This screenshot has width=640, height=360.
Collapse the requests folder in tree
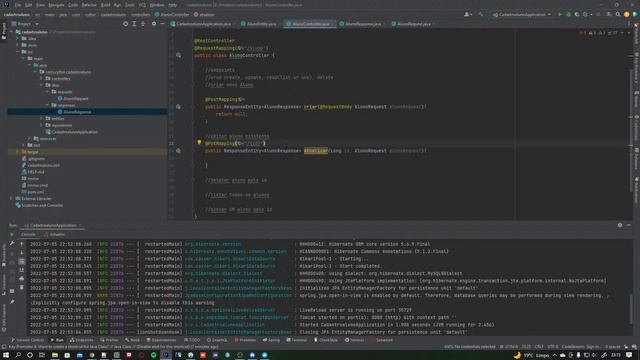click(47, 92)
